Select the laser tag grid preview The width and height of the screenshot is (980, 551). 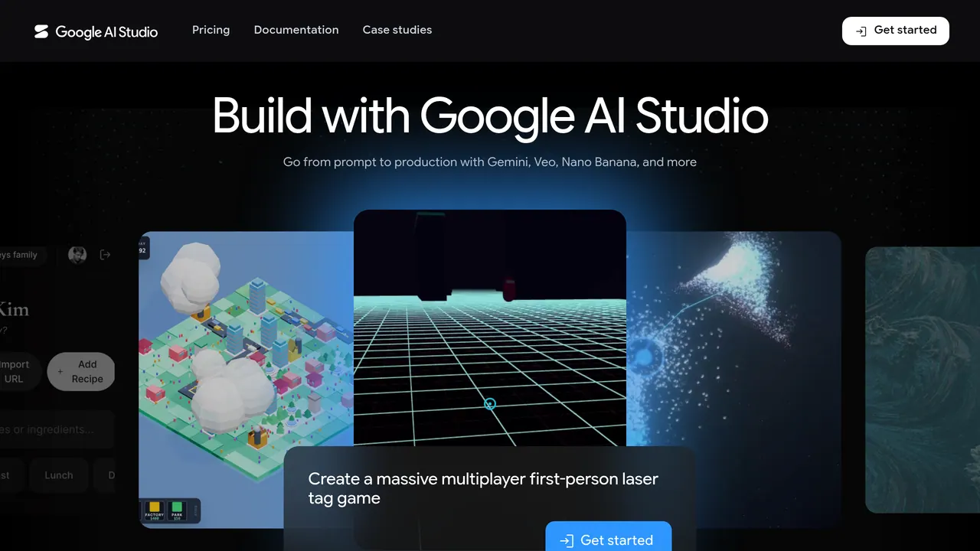(490, 328)
